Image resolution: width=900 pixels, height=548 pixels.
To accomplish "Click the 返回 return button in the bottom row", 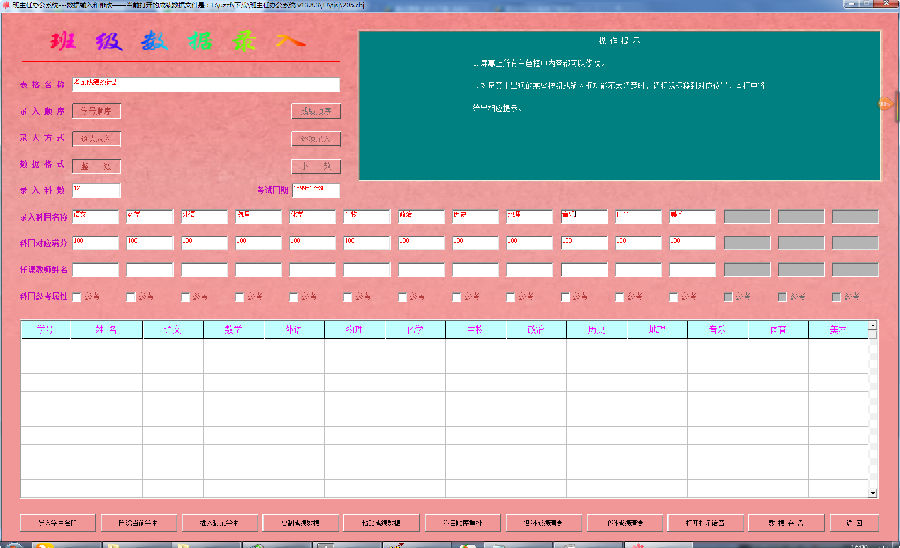I will (854, 523).
